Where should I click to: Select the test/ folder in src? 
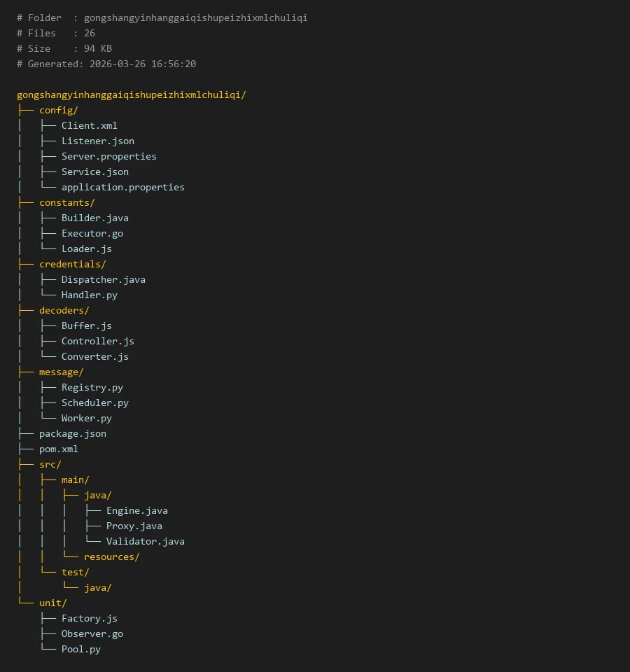click(x=75, y=572)
